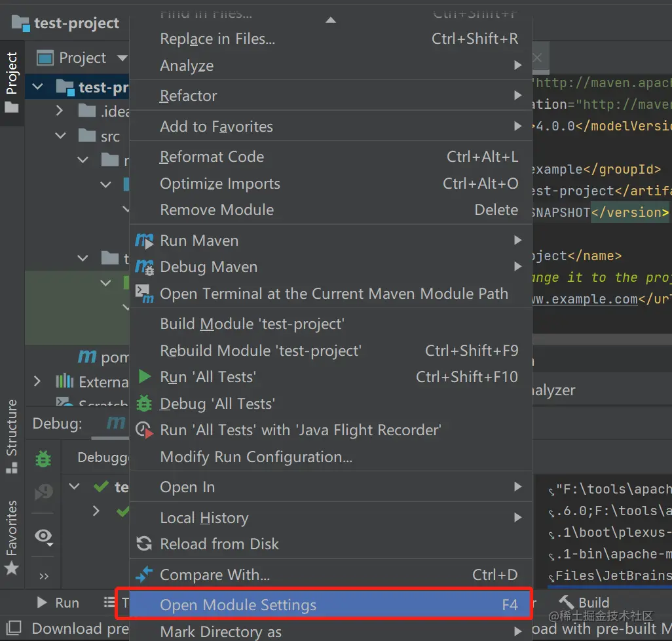Choose Replace in Files...
Screen dimensions: 672x641
coord(330,39)
